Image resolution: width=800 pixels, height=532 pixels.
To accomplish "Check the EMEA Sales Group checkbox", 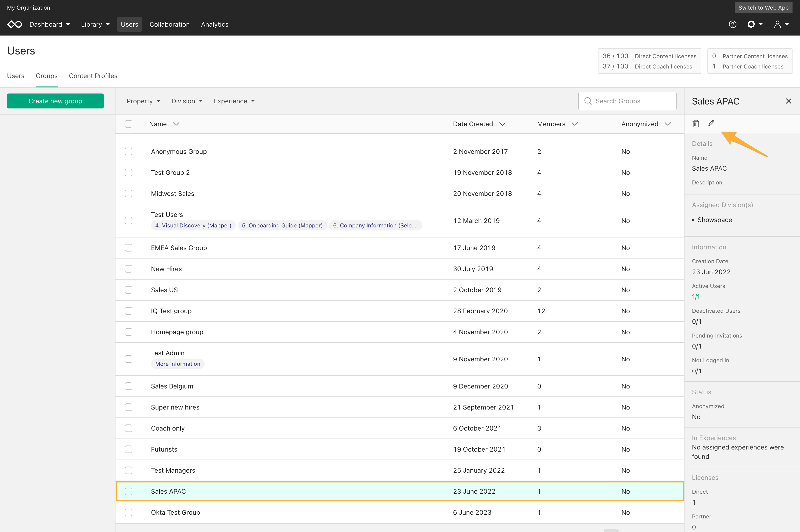I will click(129, 248).
